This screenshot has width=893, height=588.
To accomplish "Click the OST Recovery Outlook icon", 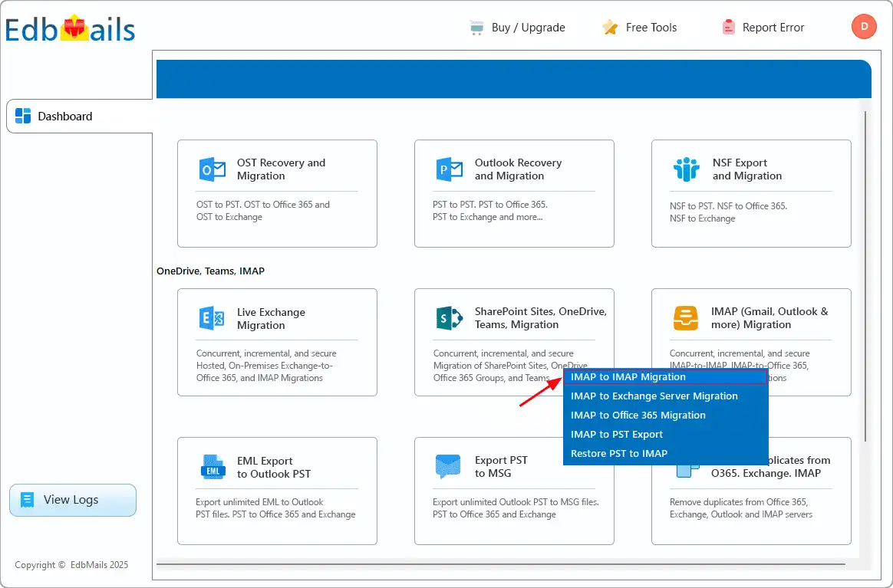I will (212, 169).
